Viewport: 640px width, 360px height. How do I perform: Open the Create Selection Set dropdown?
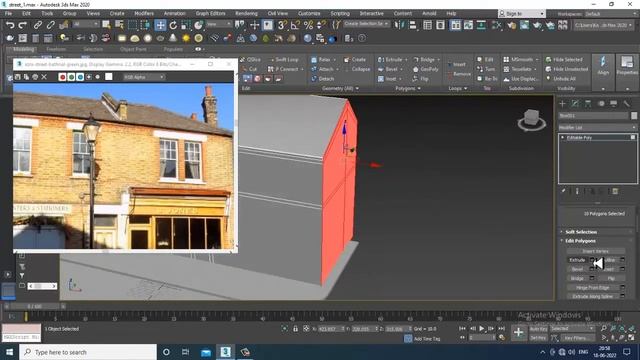366,24
